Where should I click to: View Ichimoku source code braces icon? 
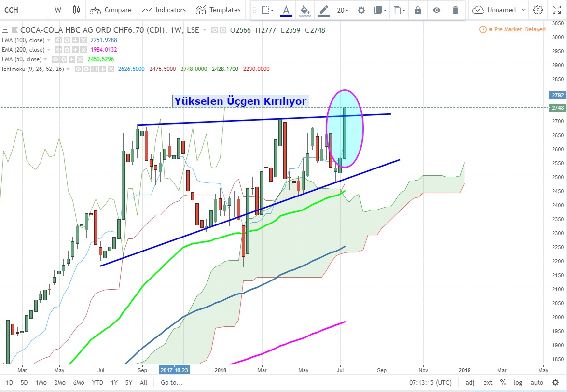pos(95,69)
